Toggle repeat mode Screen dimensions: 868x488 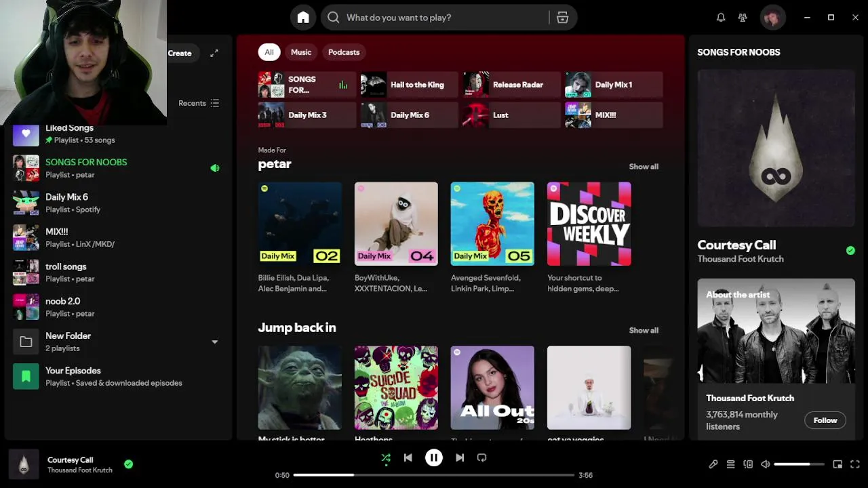point(481,457)
